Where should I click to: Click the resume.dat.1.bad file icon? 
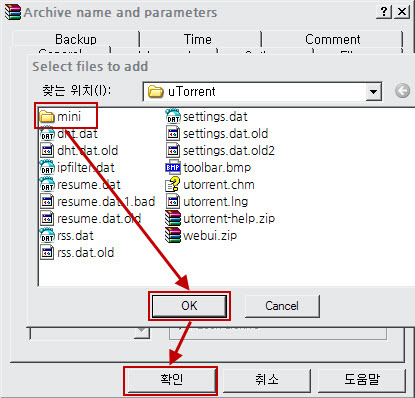[x=47, y=202]
